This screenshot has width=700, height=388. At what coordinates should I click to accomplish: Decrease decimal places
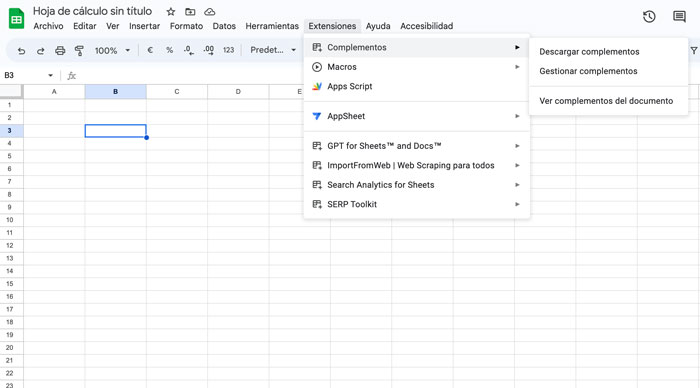point(188,50)
